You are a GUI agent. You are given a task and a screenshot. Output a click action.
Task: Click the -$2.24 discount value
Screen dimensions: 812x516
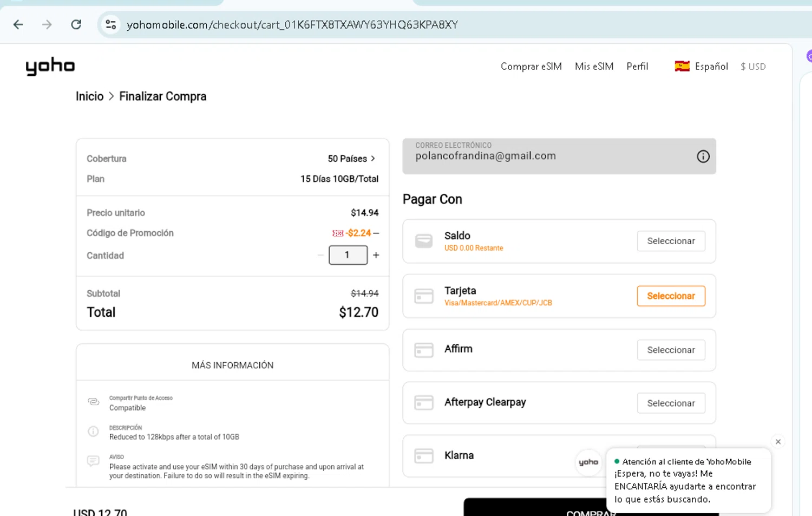pyautogui.click(x=358, y=233)
